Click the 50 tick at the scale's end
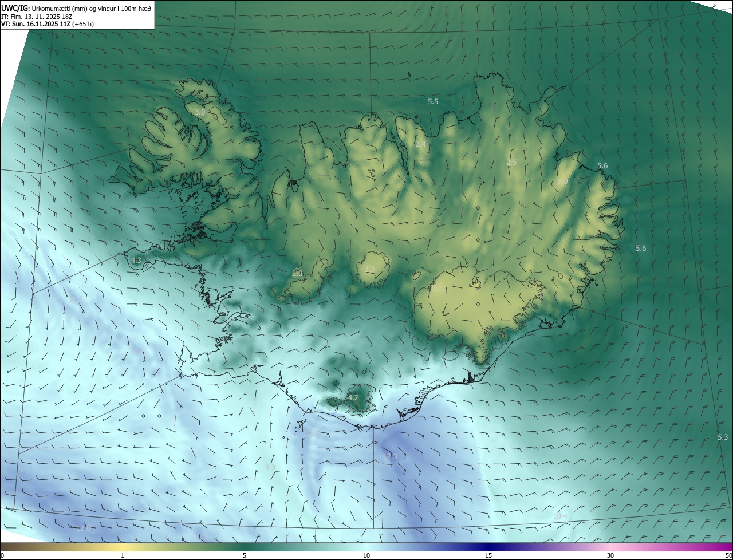Viewport: 733px width, 560px height. (728, 555)
